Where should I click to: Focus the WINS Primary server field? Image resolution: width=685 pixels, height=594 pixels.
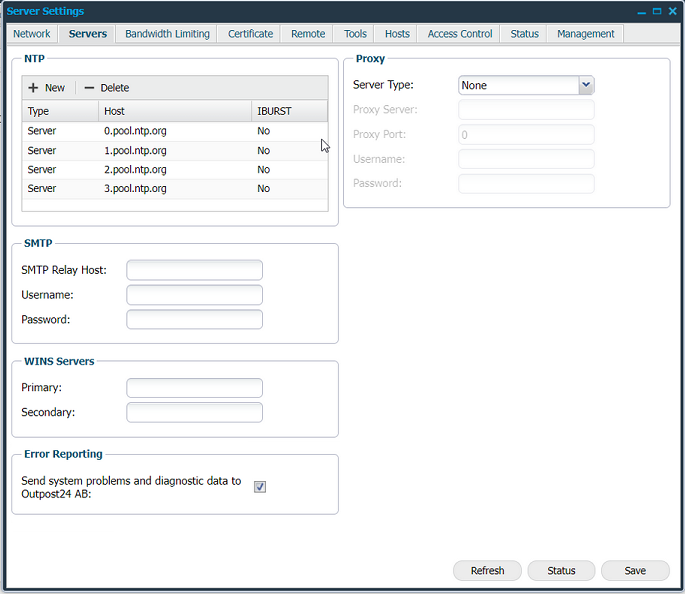194,388
